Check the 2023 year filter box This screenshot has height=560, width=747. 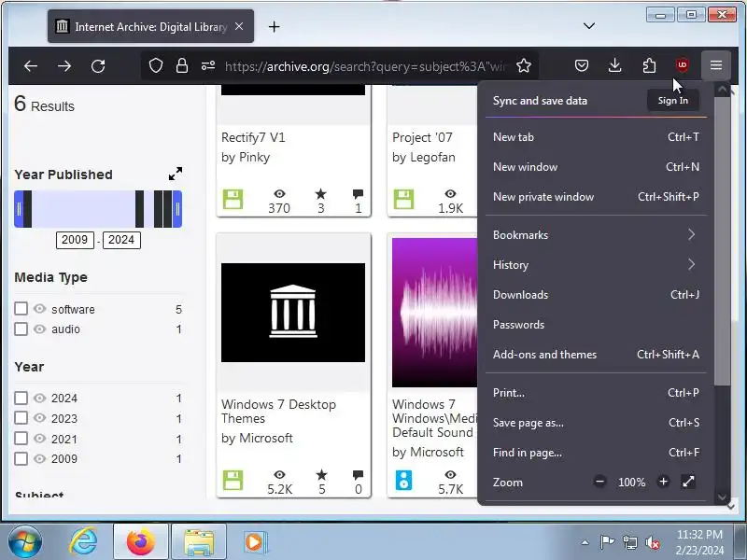tap(21, 418)
